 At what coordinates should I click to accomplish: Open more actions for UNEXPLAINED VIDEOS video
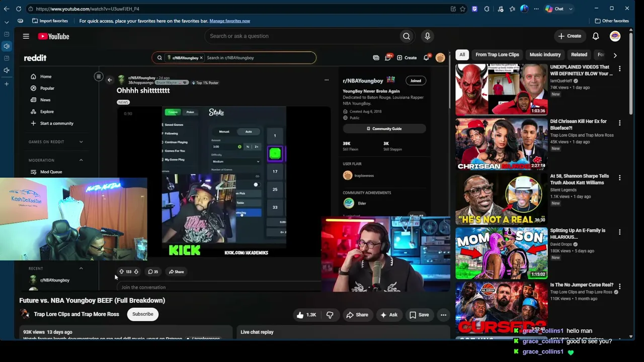619,68
